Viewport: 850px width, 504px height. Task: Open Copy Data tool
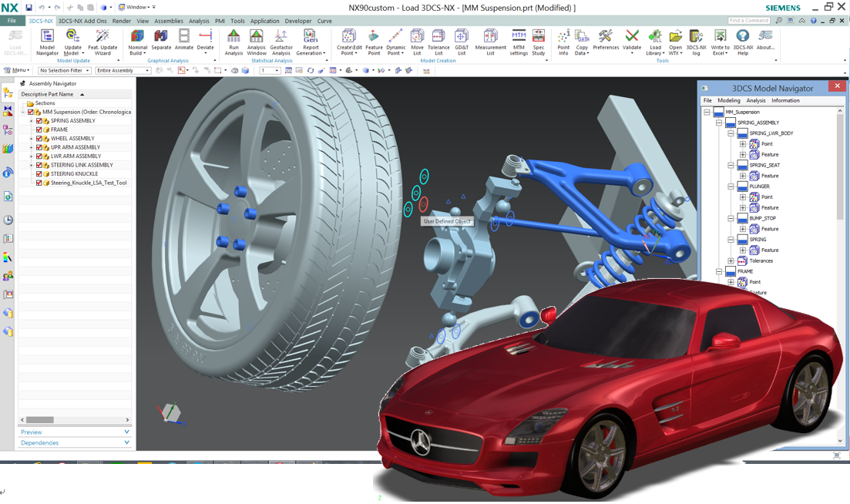tap(582, 42)
